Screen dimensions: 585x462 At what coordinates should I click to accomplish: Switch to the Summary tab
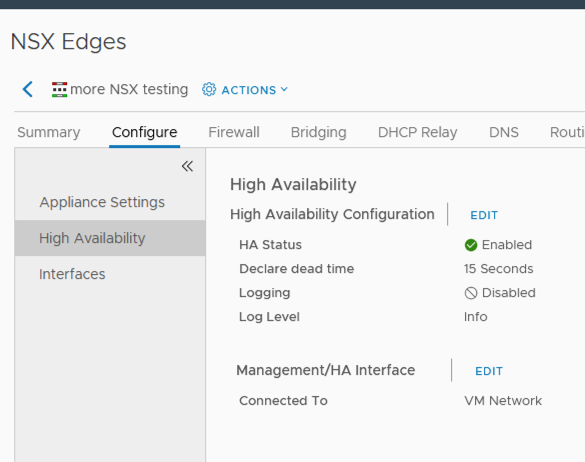click(x=49, y=132)
